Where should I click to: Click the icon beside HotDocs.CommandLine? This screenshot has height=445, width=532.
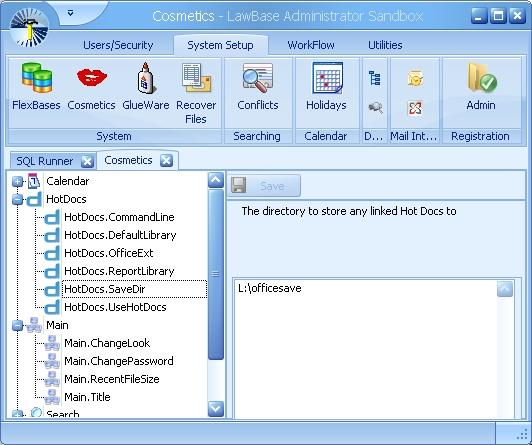pyautogui.click(x=52, y=217)
